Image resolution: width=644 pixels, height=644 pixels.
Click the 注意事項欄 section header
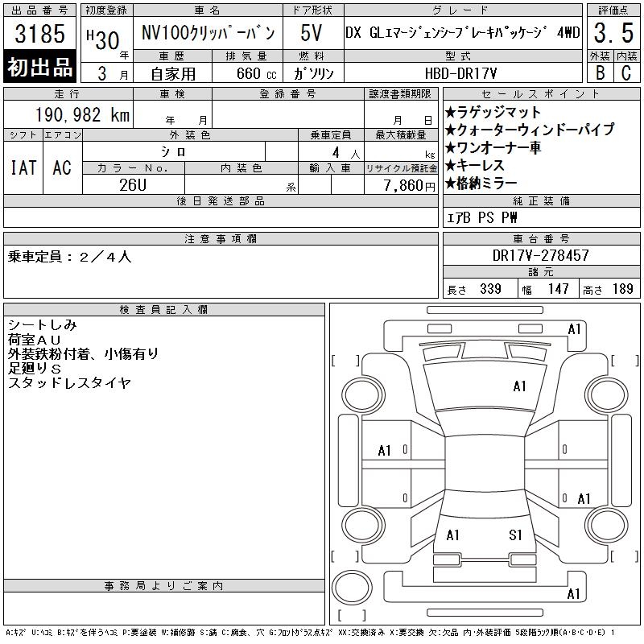[221, 239]
